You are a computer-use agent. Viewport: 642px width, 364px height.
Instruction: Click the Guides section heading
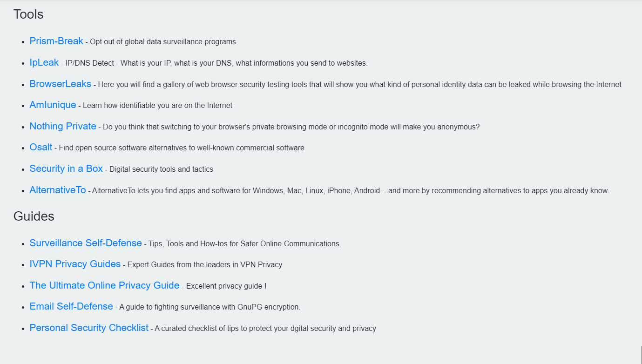click(34, 216)
